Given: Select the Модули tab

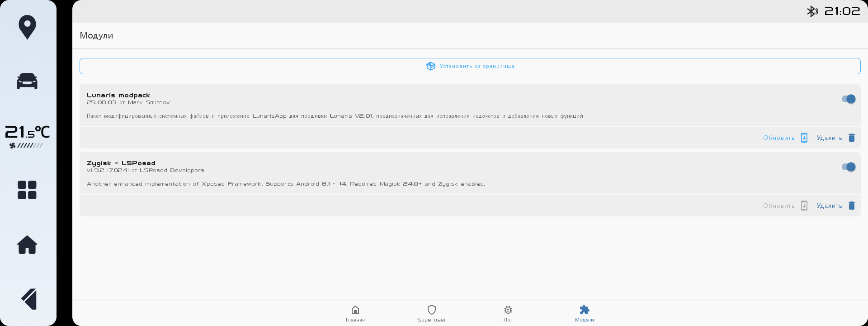Looking at the screenshot, I should click(x=585, y=313).
